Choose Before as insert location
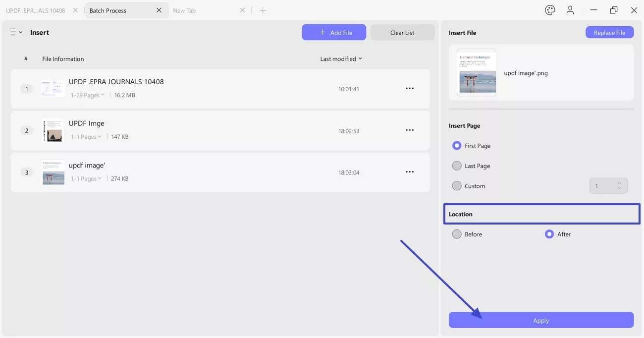 pos(457,234)
